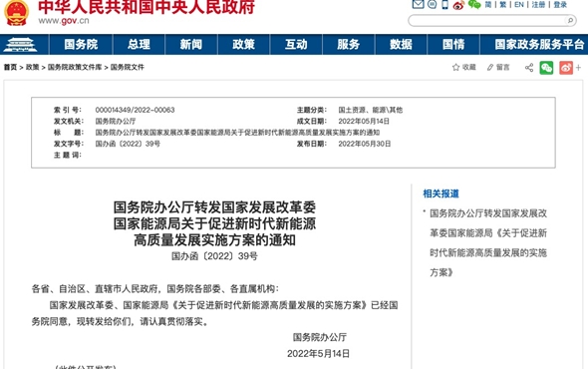The width and height of the screenshot is (588, 369).
Task: Click index number 000014349/2022-00063
Action: [x=135, y=110]
